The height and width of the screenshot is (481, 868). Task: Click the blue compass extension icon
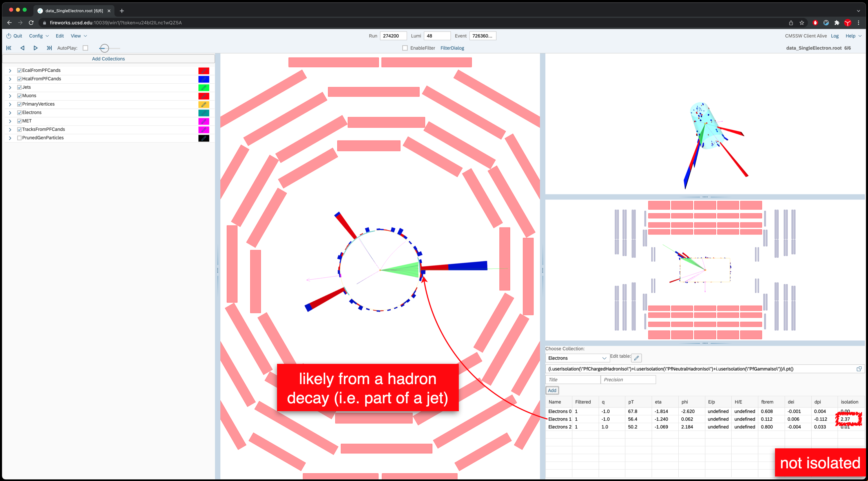click(826, 23)
